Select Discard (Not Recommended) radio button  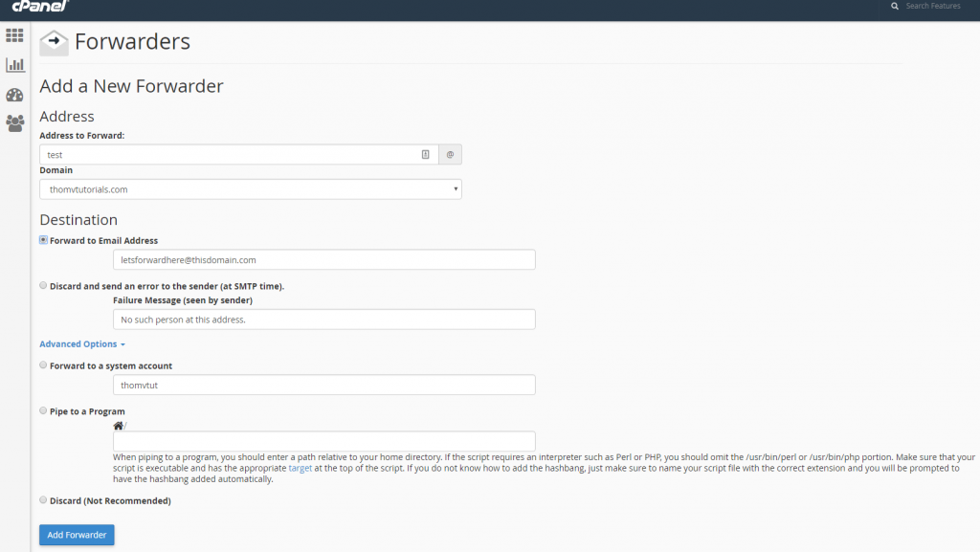pos(43,500)
